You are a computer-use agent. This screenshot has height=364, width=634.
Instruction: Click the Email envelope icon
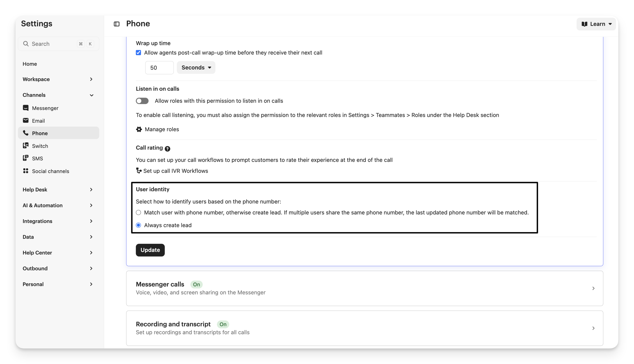(26, 120)
